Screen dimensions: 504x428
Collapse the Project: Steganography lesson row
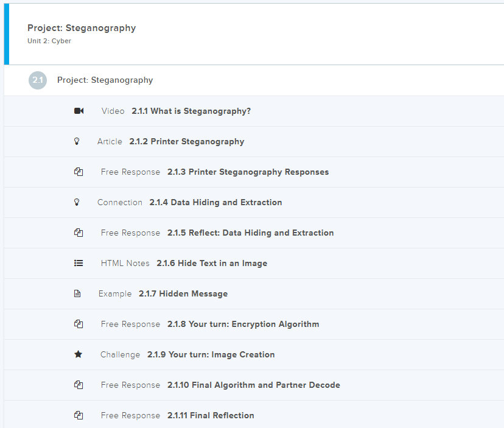tap(105, 80)
